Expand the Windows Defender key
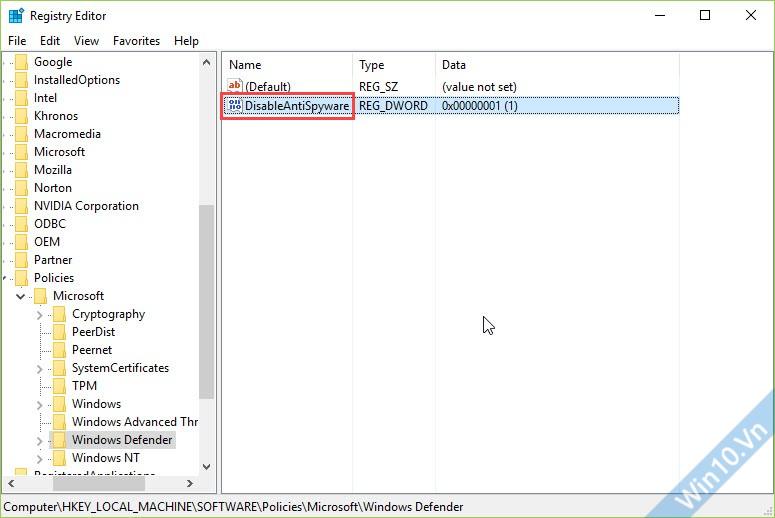The width and height of the screenshot is (775, 518). click(x=40, y=440)
